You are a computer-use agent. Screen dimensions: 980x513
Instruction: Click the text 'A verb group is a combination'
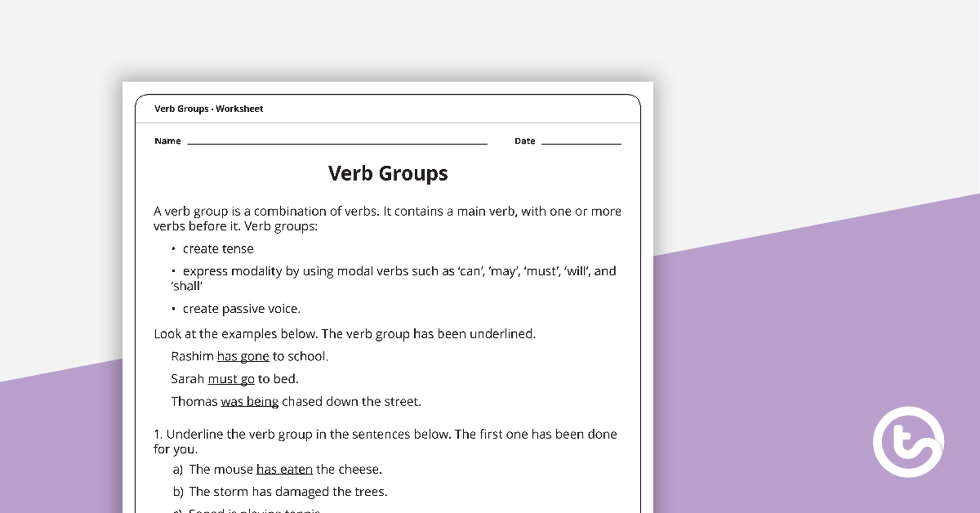(x=387, y=218)
